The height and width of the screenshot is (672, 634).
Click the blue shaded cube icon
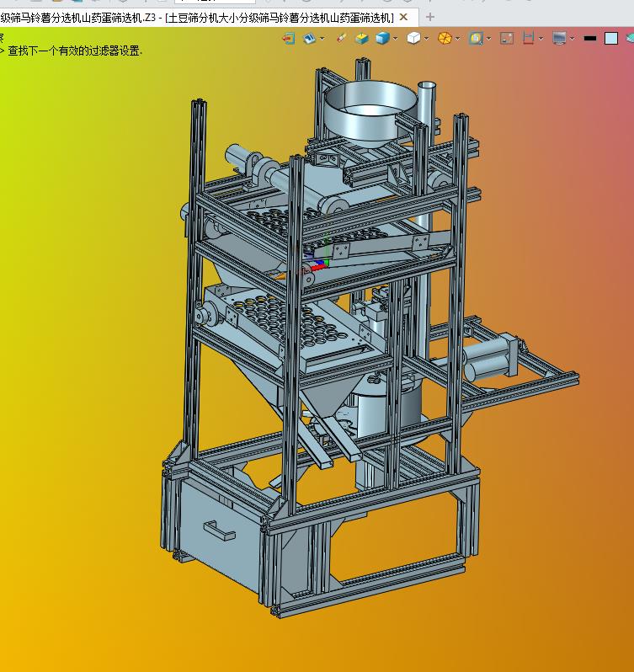pos(382,38)
